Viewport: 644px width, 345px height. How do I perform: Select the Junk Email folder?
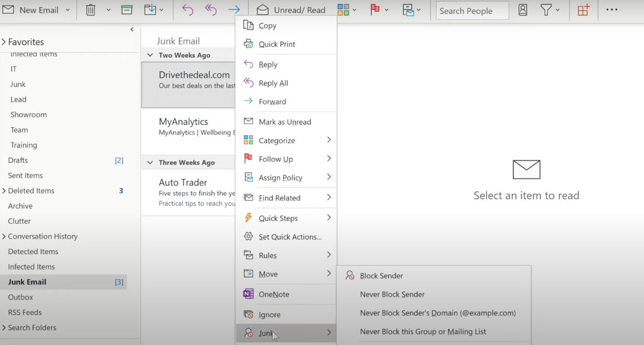(64, 282)
